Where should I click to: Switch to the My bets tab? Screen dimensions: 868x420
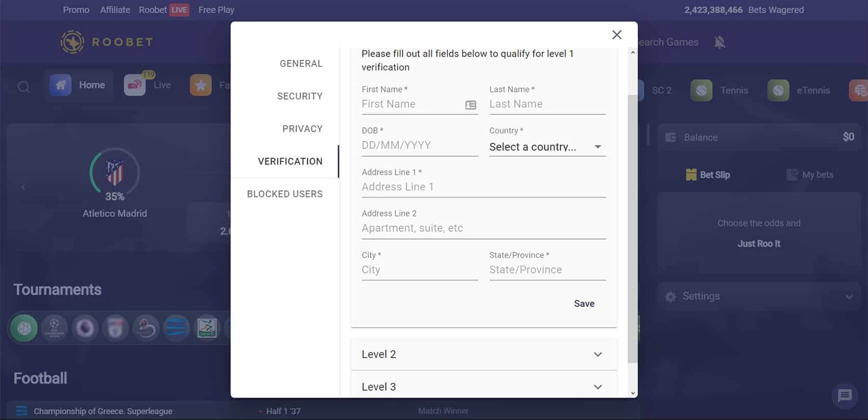tap(810, 175)
